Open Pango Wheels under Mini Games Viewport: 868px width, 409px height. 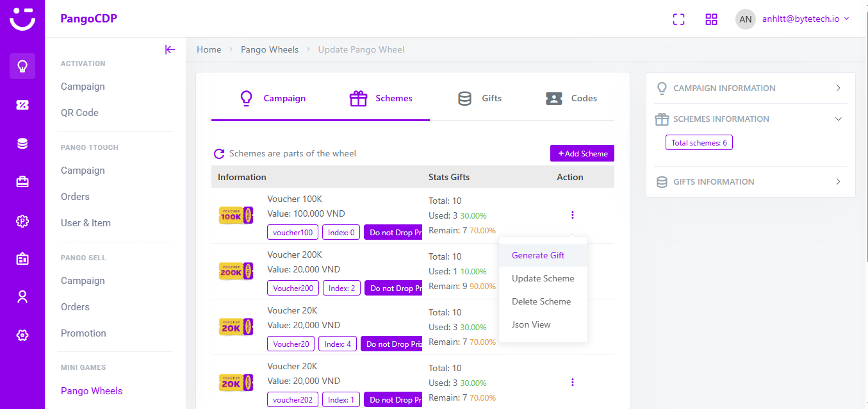(x=92, y=391)
